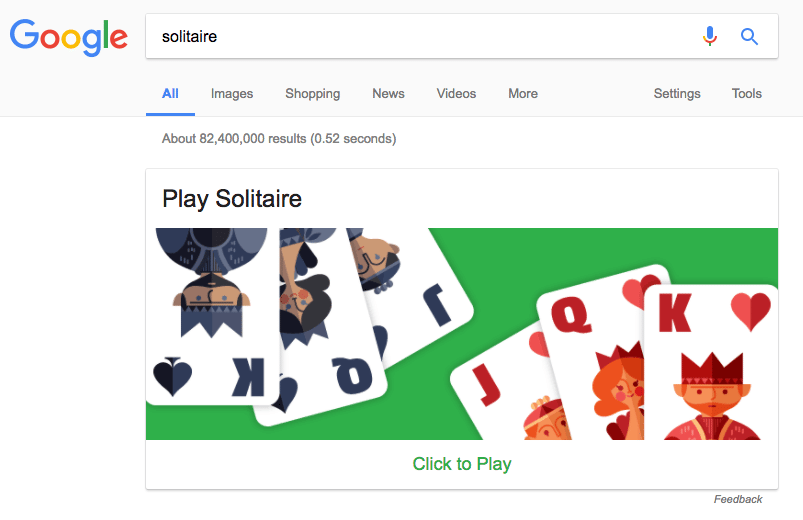Expand the More search categories menu
The image size is (803, 520).
tap(523, 94)
